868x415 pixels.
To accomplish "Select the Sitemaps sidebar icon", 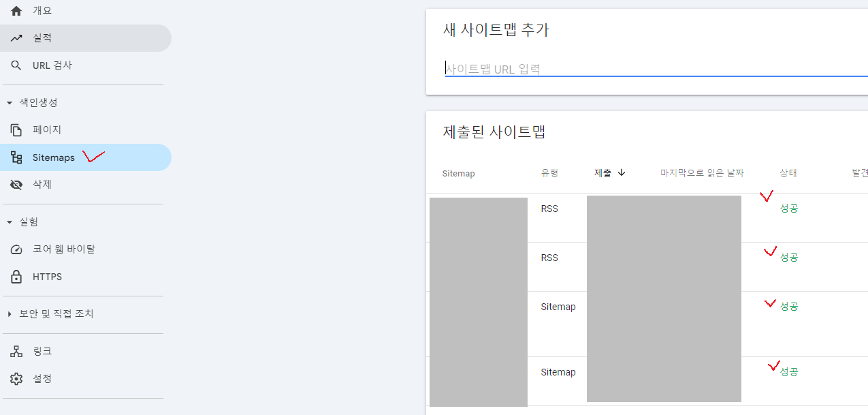I will (16, 157).
